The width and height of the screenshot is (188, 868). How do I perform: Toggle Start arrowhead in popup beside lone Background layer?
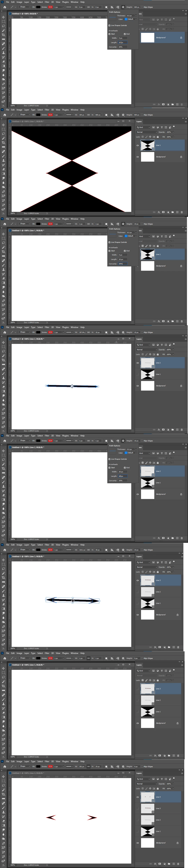pos(109,34)
